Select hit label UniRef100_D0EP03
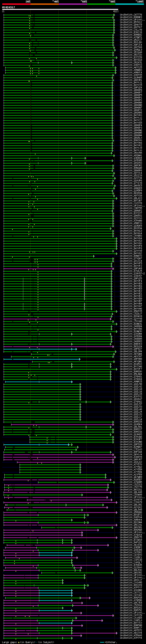Viewport: 146px width, 644px height. tap(131, 65)
